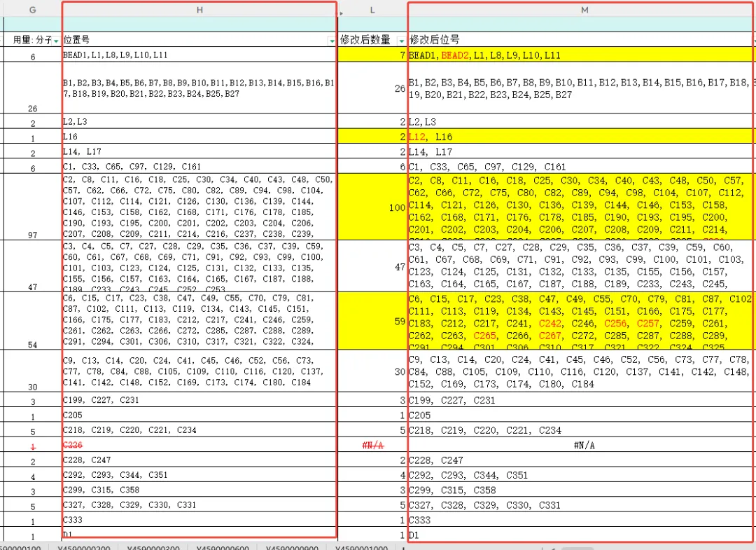
Task: Select cell C205 in column M
Action: coord(581,415)
